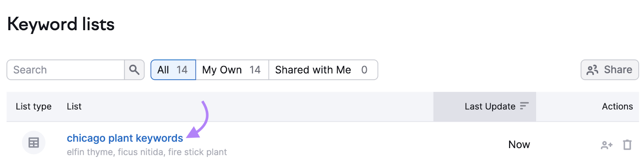Viewport: 644px width, 167px height.
Task: Click the table list-type icon for chicago plant keywords
Action: [x=34, y=142]
